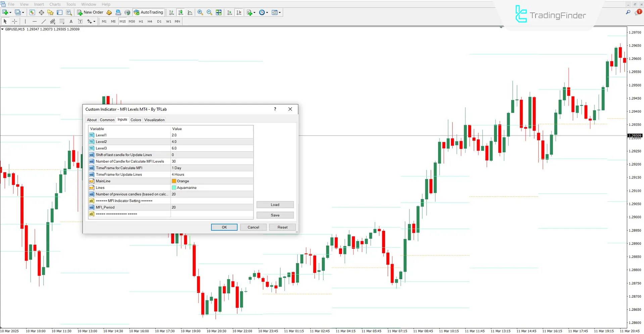The image size is (644, 334).
Task: Open the Charts menu
Action: pyautogui.click(x=55, y=4)
